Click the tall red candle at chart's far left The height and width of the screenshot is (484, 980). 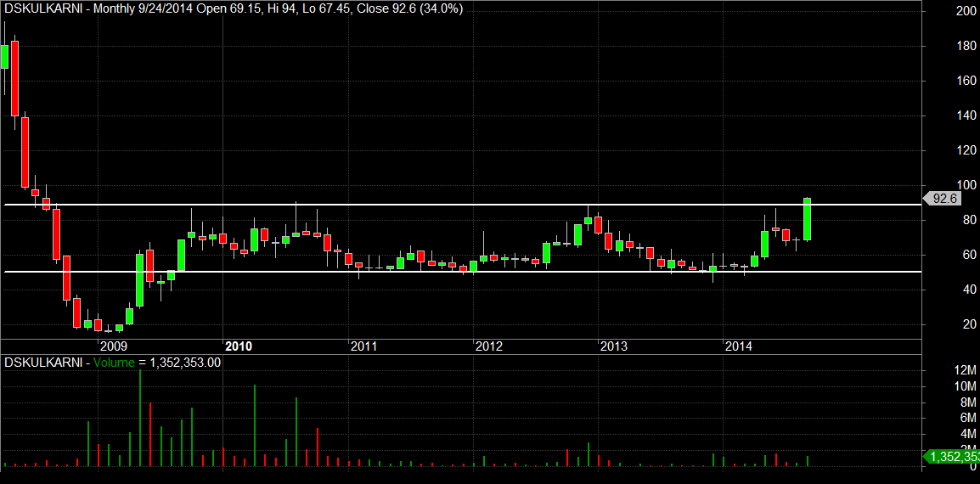15,79
